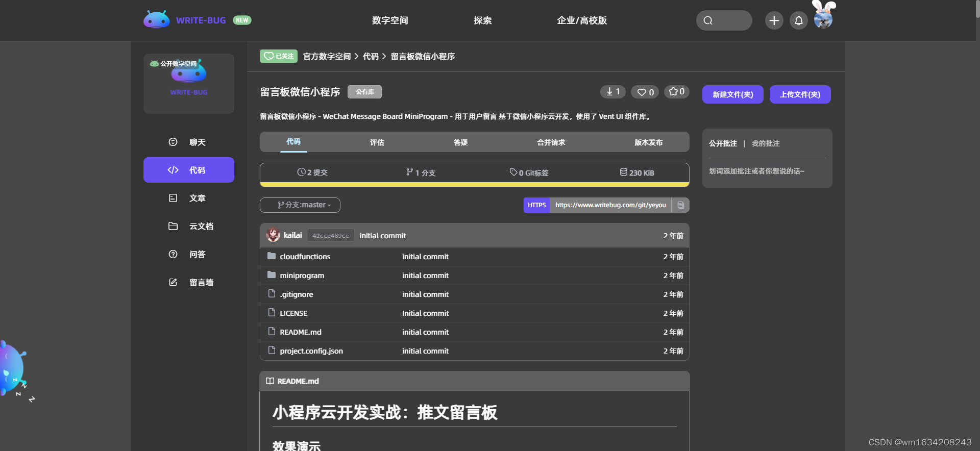Switch to the 代码 tab

tap(293, 142)
